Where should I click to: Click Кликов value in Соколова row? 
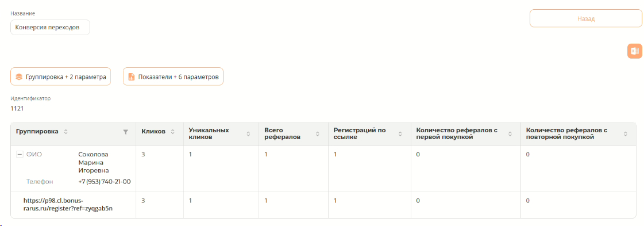click(x=143, y=155)
